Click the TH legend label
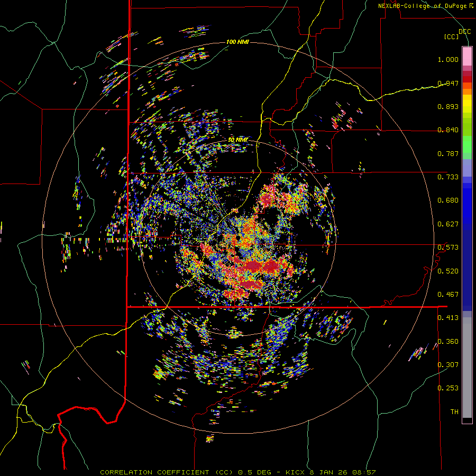This screenshot has width=476, height=476. pyautogui.click(x=454, y=412)
